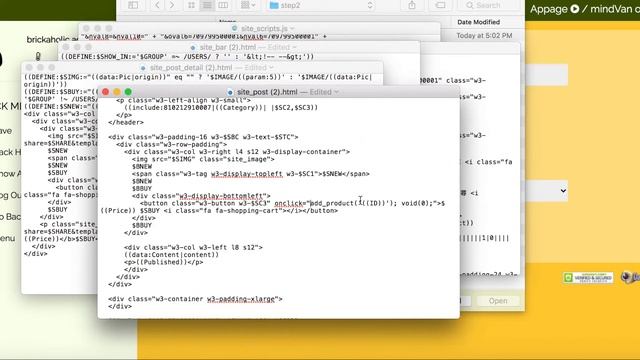Sort by the Date Modified column
This screenshot has width=640, height=360.
pyautogui.click(x=478, y=22)
